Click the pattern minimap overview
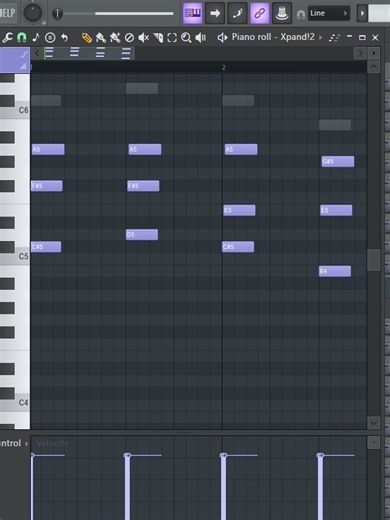Screen dimensions: 390x520 pyautogui.click(x=89, y=53)
